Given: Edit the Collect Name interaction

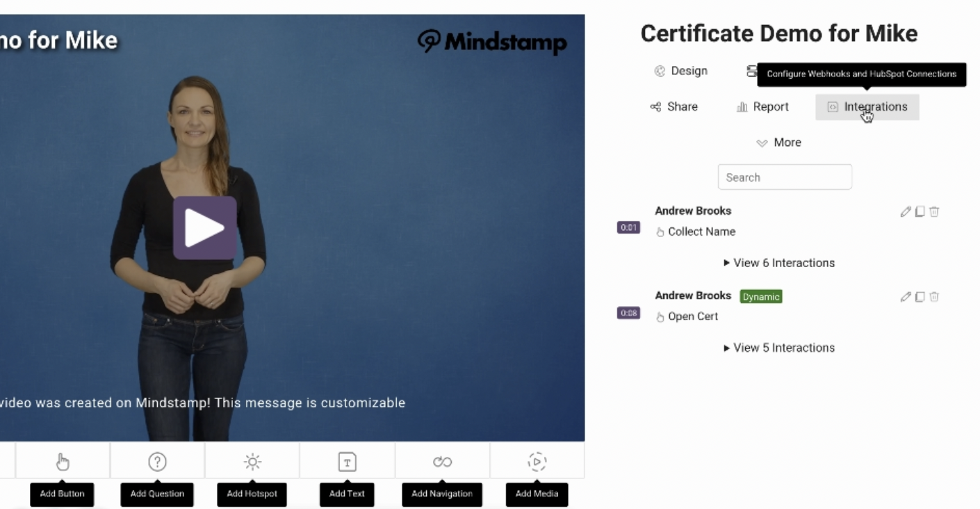Looking at the screenshot, I should [x=905, y=211].
